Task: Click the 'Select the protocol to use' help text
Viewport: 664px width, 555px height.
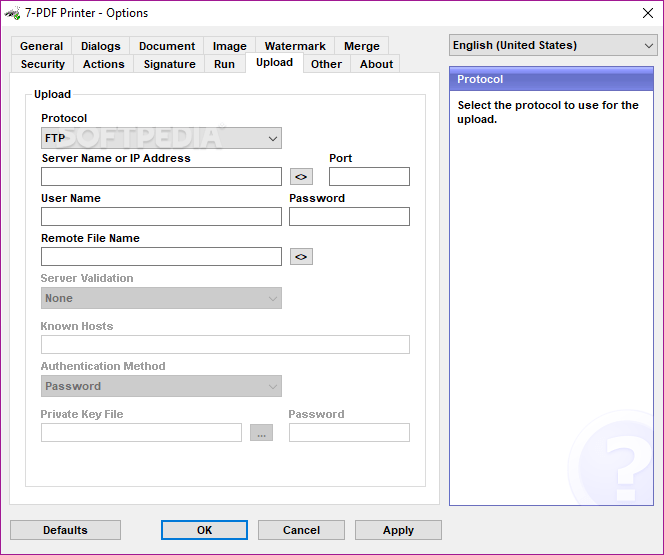Action: (x=548, y=112)
